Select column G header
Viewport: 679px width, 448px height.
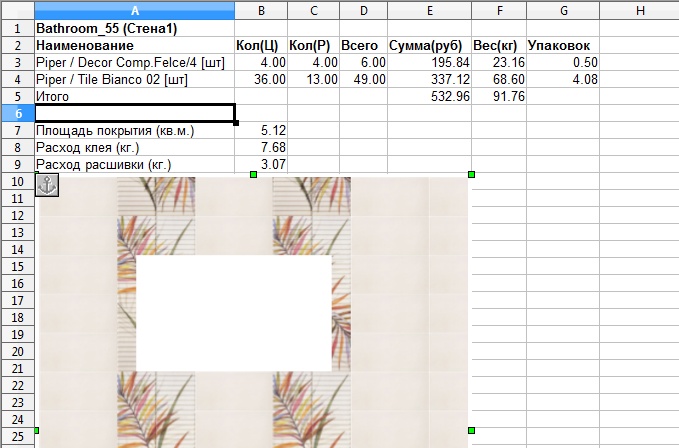(563, 10)
